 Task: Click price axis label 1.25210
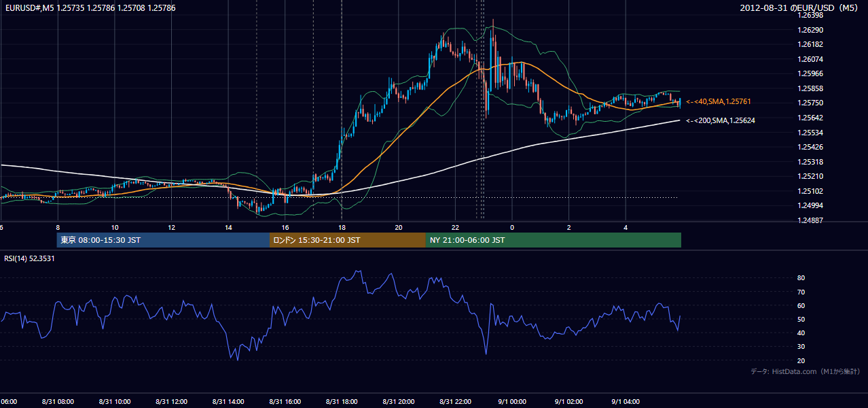(x=810, y=176)
